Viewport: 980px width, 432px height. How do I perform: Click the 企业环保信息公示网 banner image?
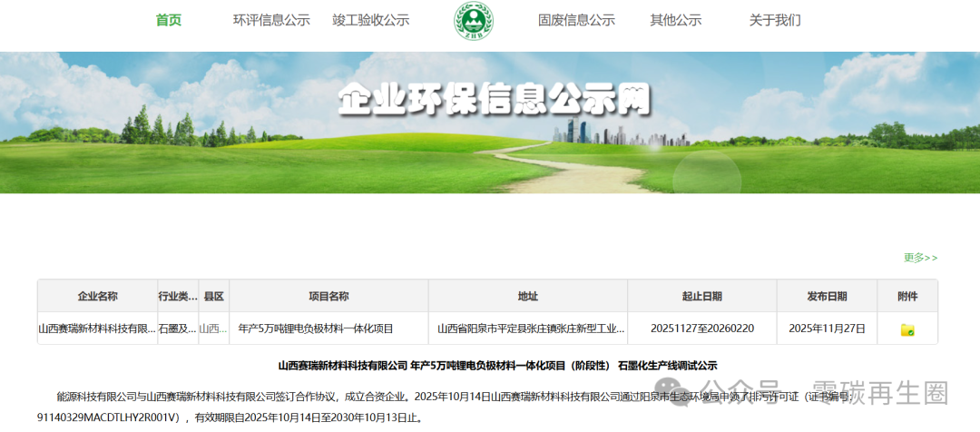(x=490, y=123)
